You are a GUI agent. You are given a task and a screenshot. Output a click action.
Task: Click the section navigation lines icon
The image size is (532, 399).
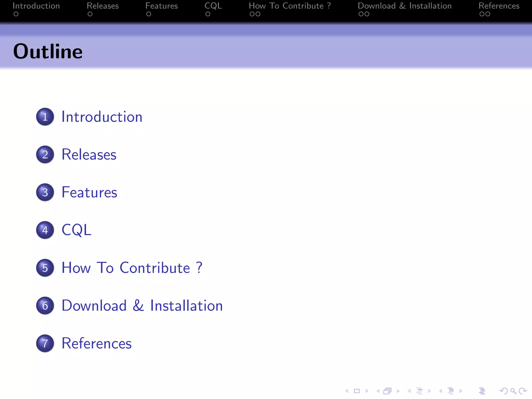point(451,391)
